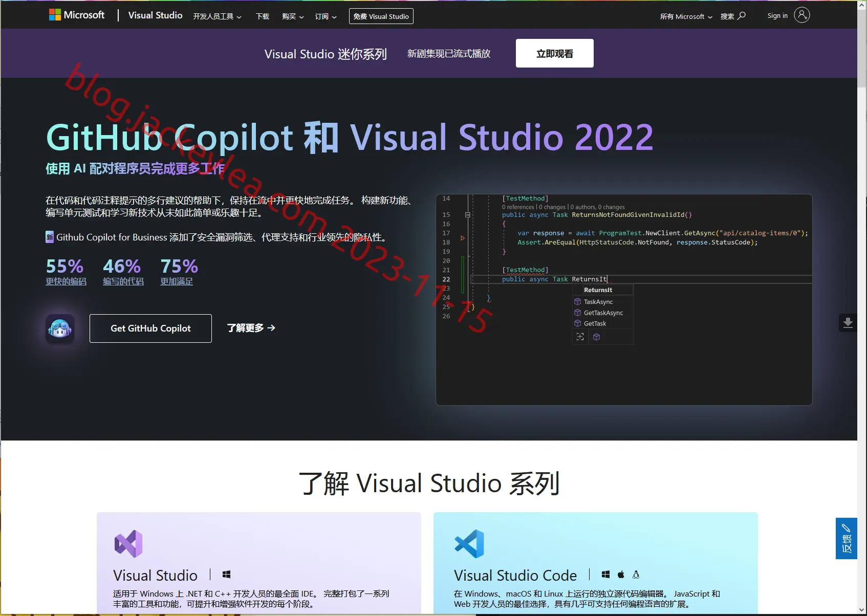Expand the 所有 Microsoft menu

click(686, 16)
